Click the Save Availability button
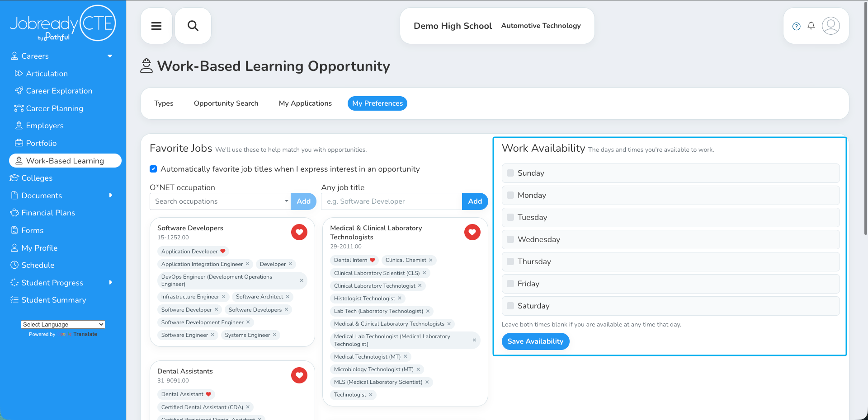The image size is (868, 420). pyautogui.click(x=535, y=341)
